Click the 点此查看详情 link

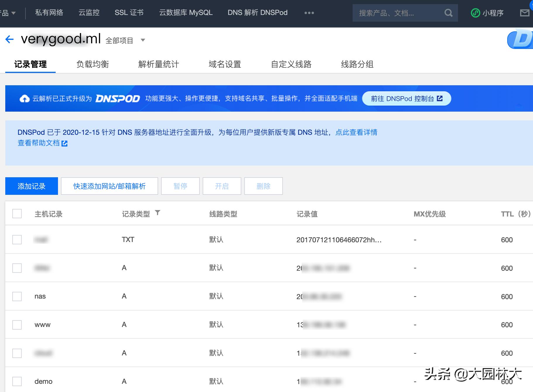pyautogui.click(x=356, y=132)
